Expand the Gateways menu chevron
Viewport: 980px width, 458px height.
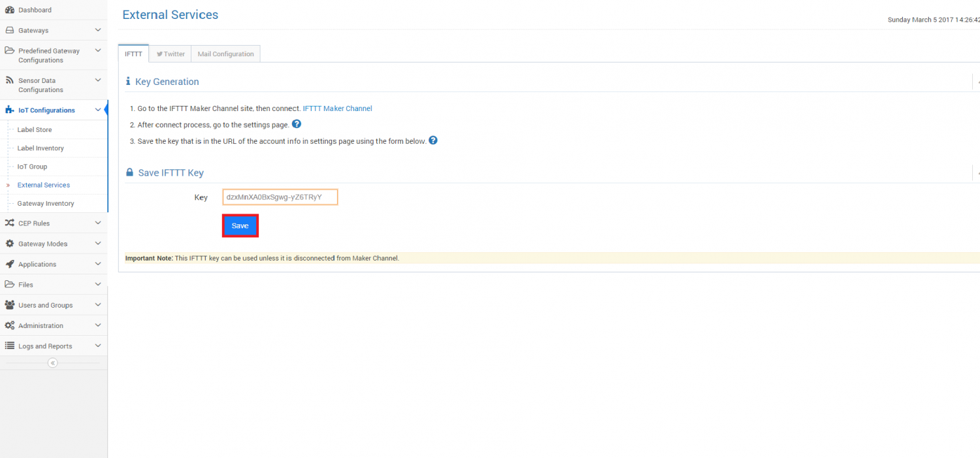click(98, 30)
